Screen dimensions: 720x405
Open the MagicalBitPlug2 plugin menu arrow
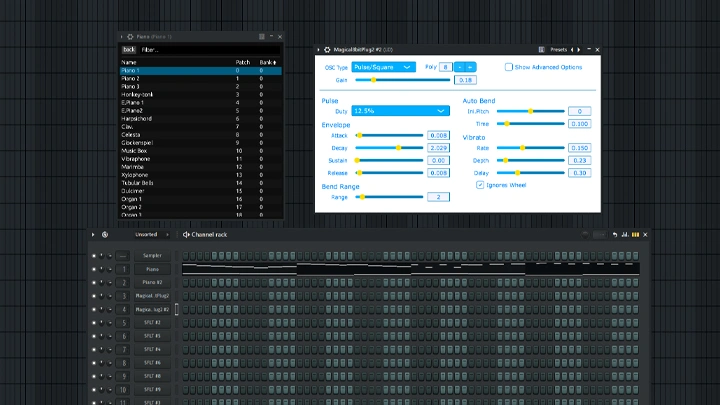[x=318, y=50]
